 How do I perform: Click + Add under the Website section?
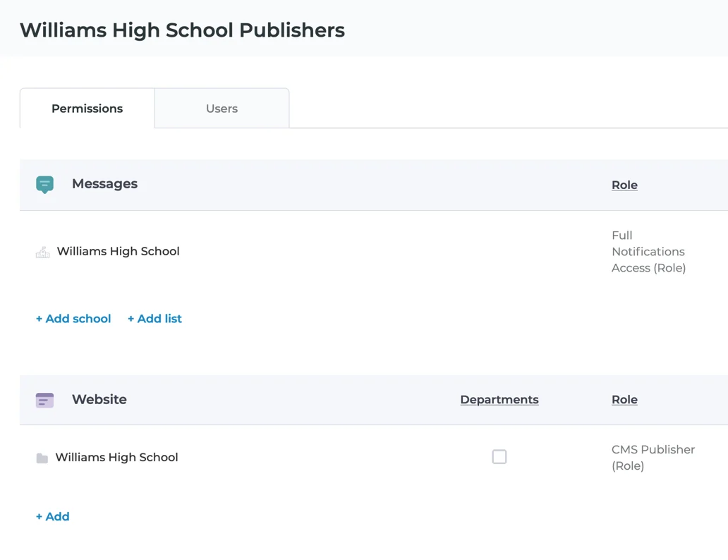53,517
